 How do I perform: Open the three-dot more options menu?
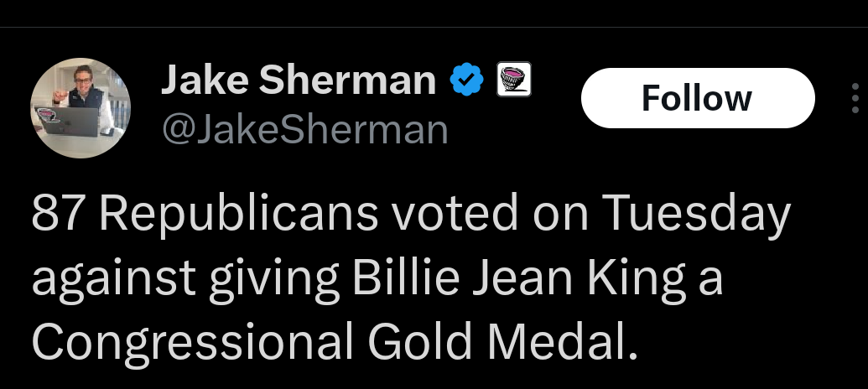(855, 98)
